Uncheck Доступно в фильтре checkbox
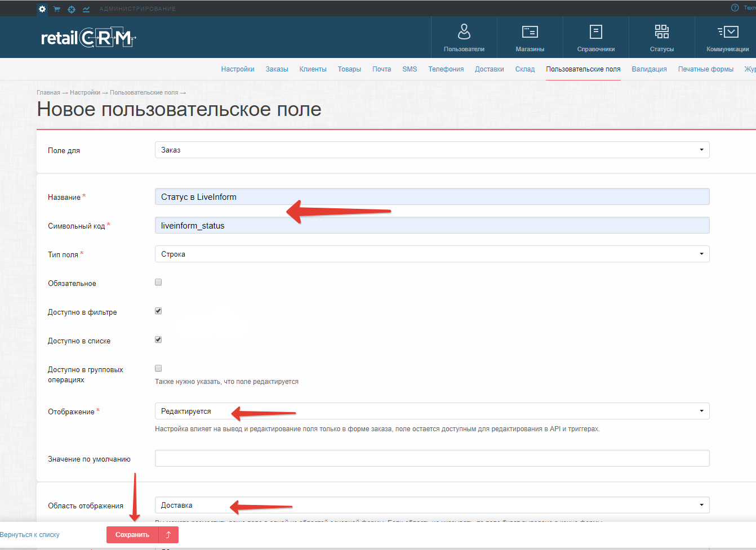This screenshot has width=756, height=550. pyautogui.click(x=158, y=311)
